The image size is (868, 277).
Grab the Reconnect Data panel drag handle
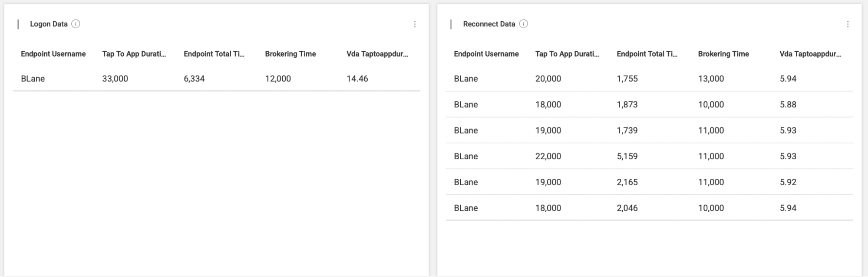451,24
